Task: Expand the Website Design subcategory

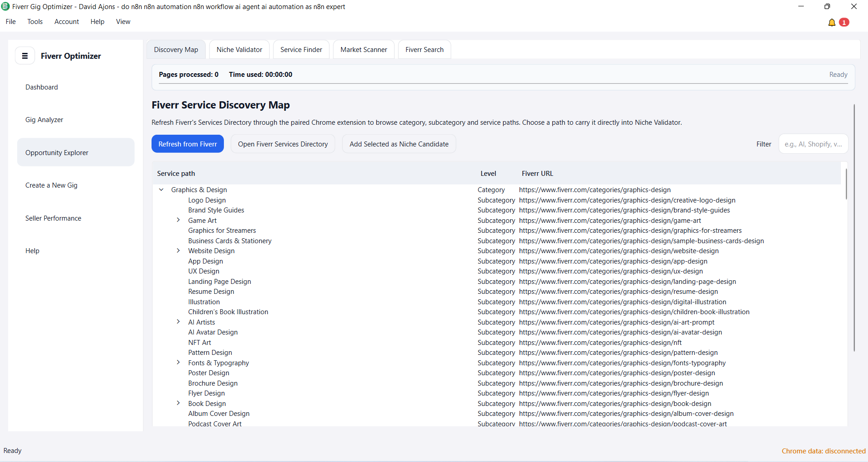Action: (x=178, y=251)
